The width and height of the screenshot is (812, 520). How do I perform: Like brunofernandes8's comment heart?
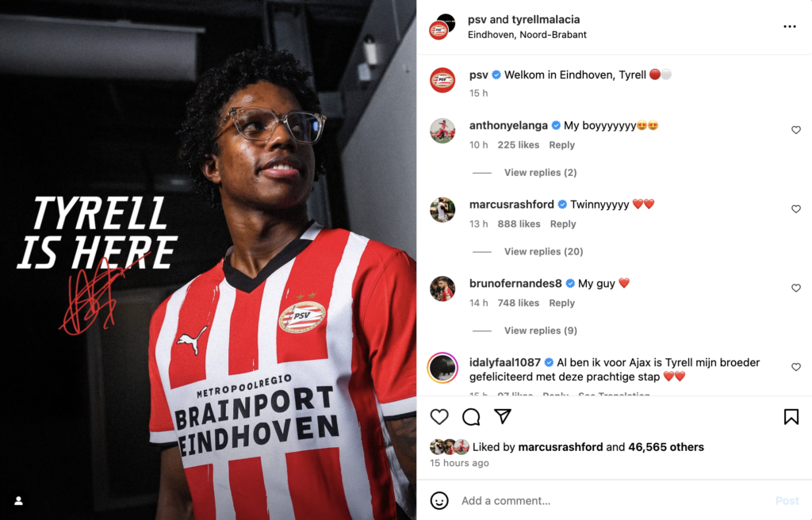(x=796, y=288)
